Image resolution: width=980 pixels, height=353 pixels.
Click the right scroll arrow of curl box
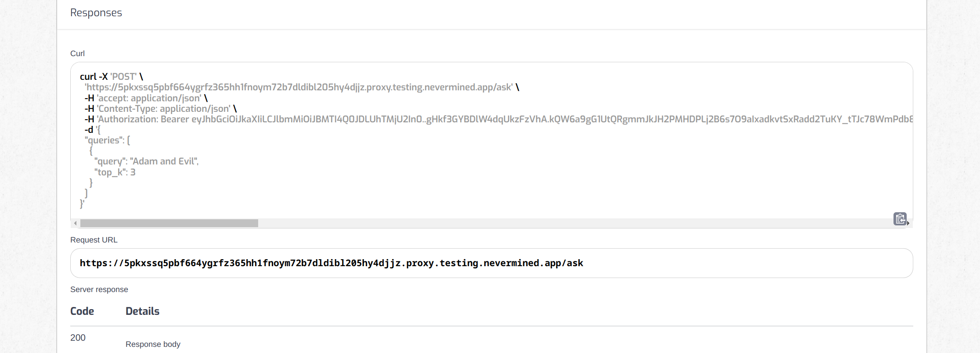908,224
